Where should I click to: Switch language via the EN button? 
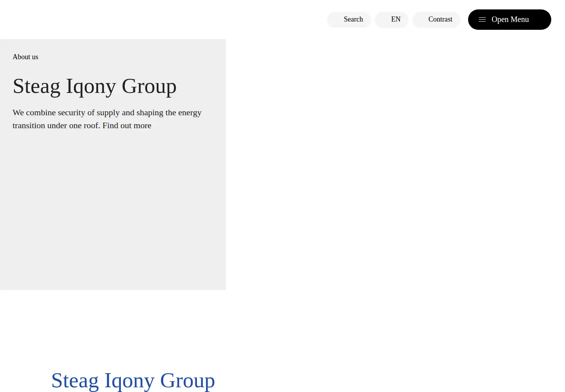pyautogui.click(x=392, y=20)
